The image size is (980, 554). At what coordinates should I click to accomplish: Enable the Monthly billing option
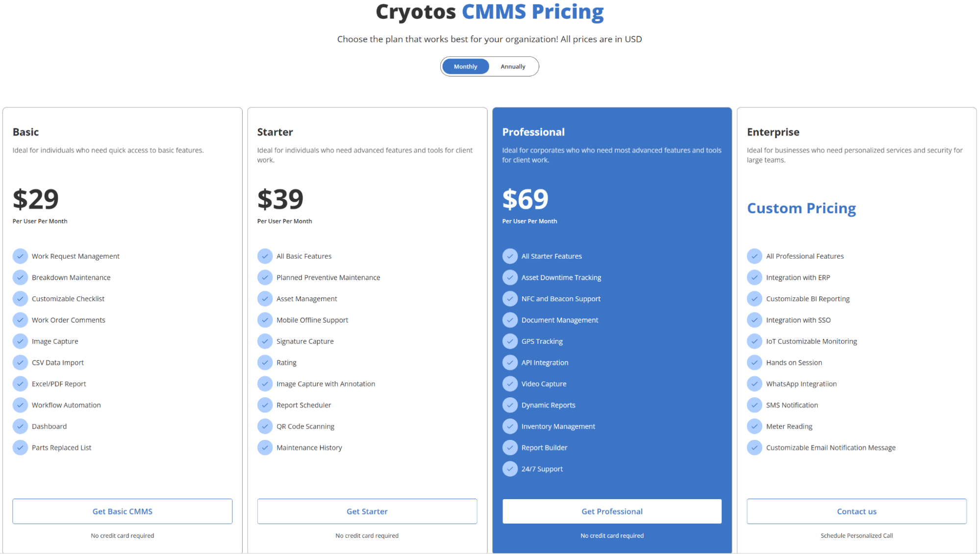pos(465,66)
